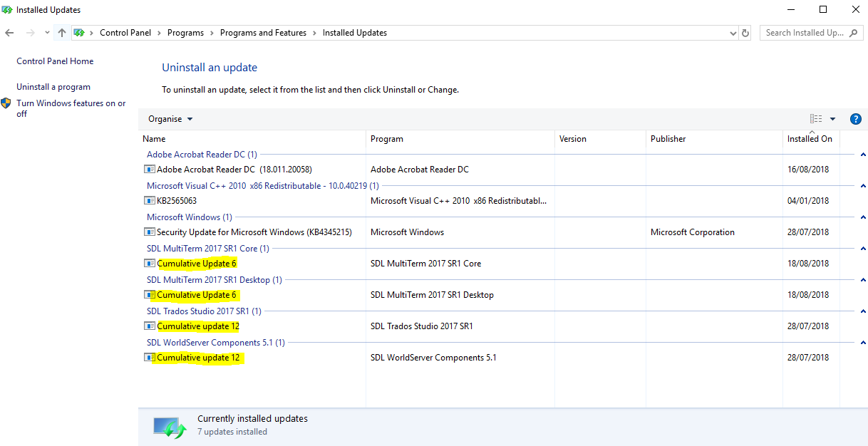Click the update icon in the Trados Studio row

pos(150,326)
